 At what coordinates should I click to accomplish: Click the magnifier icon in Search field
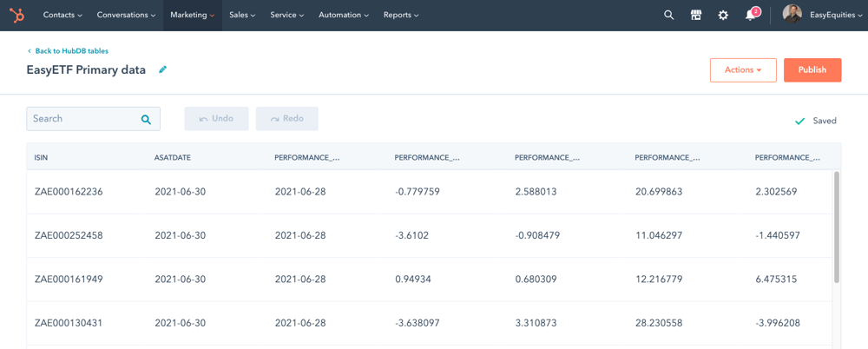point(146,119)
